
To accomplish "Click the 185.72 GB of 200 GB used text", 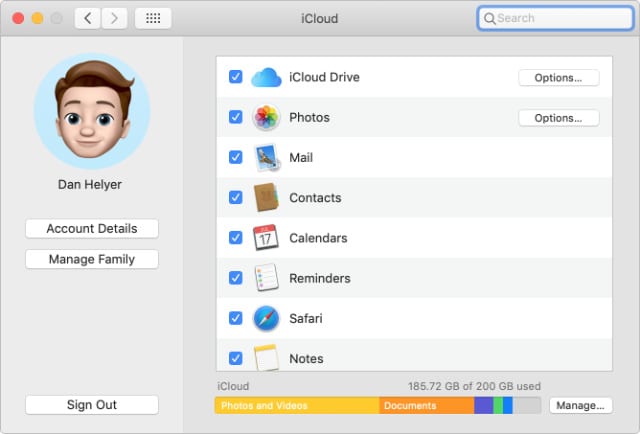I will [474, 386].
